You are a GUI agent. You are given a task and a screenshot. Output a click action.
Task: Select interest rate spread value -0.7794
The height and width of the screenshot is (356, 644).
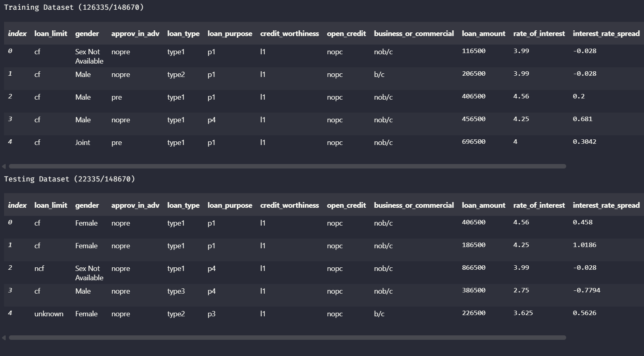pyautogui.click(x=586, y=290)
